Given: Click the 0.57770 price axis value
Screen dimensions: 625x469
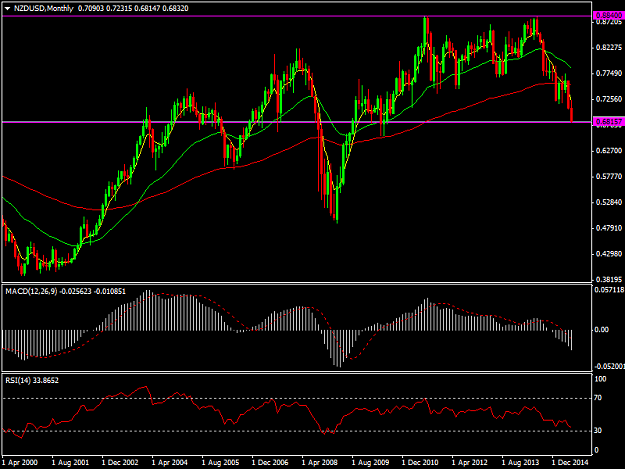Looking at the screenshot, I should point(609,177).
